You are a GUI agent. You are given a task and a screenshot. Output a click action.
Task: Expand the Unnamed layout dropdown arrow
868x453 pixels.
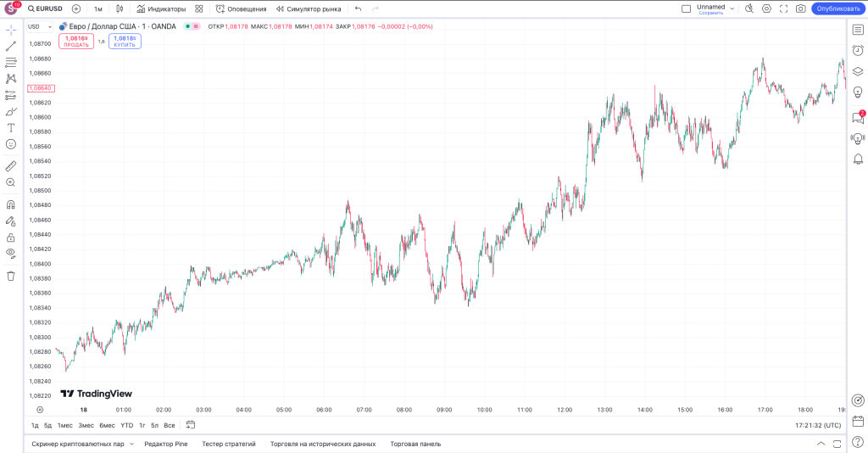[732, 8]
